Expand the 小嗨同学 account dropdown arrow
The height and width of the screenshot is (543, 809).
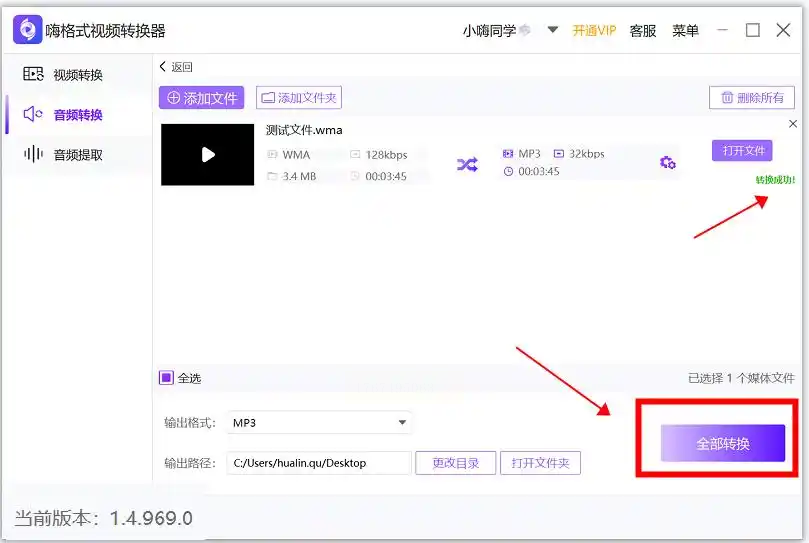click(x=553, y=30)
